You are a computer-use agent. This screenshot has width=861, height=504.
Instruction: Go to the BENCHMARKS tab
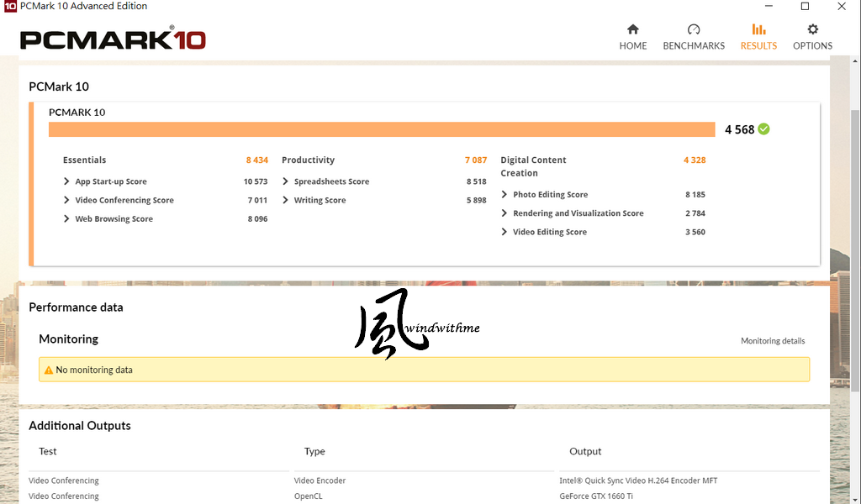[x=694, y=37]
